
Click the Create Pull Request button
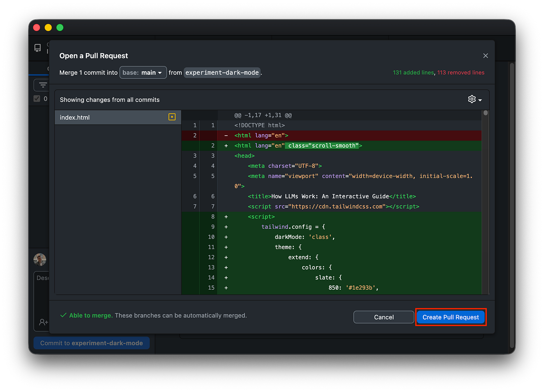pyautogui.click(x=451, y=317)
